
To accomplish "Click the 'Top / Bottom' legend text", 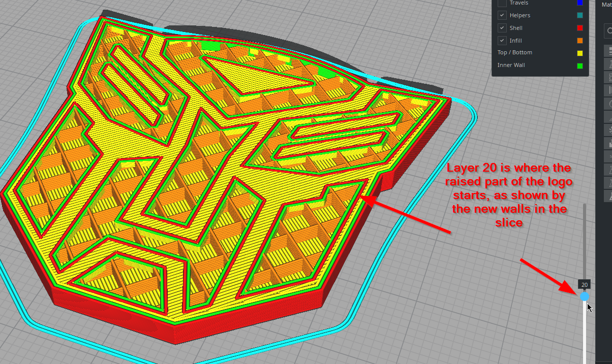I will pyautogui.click(x=515, y=52).
